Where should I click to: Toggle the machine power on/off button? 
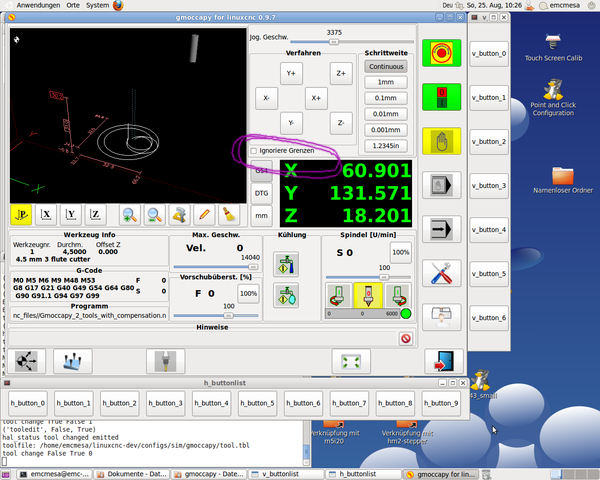tap(442, 97)
